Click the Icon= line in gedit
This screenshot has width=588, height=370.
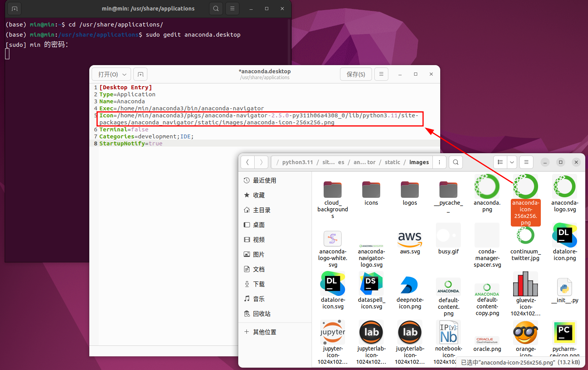click(x=259, y=119)
